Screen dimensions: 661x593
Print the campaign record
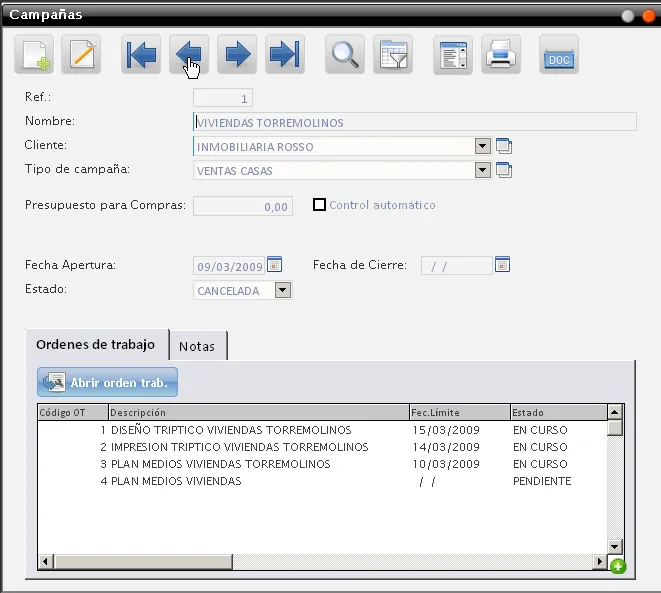(x=501, y=54)
